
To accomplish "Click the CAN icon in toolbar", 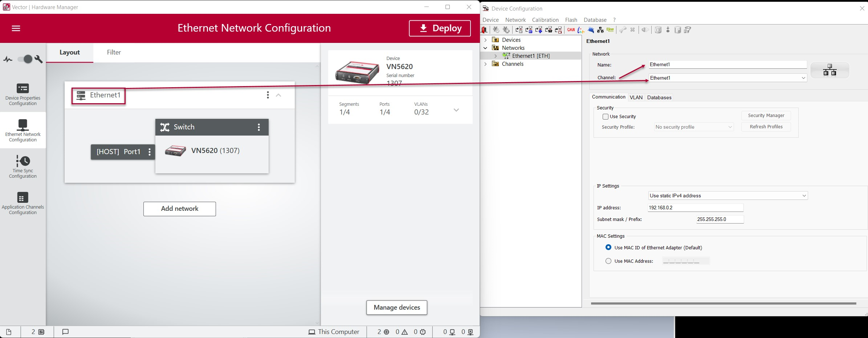I will click(x=571, y=30).
